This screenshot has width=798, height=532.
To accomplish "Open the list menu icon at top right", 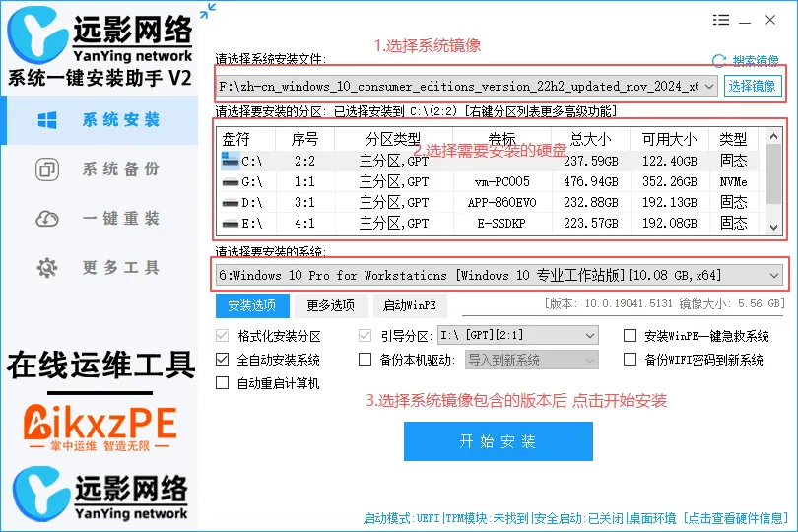I will tap(720, 20).
